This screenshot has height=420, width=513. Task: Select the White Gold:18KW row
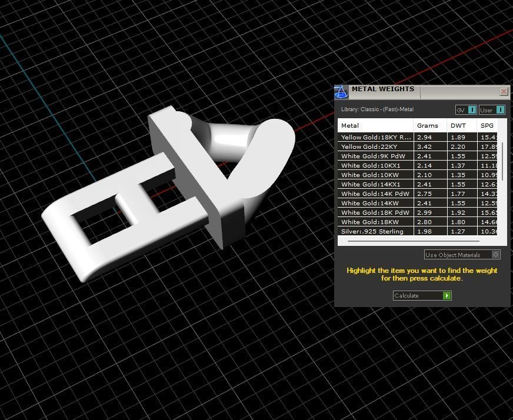point(418,222)
